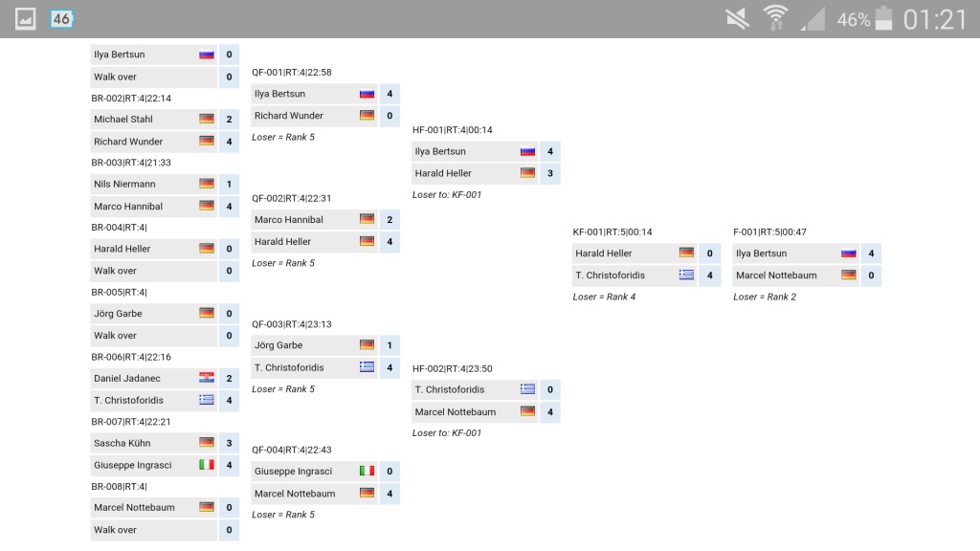Click the Russian flag next to Ilya Bertsun in F-001
The height and width of the screenshot is (551, 980).
848,253
